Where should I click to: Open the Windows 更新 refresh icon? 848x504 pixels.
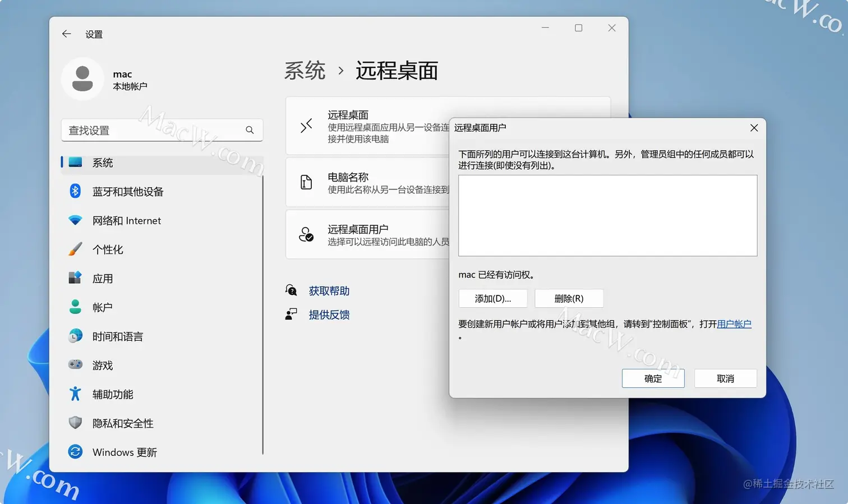(75, 451)
